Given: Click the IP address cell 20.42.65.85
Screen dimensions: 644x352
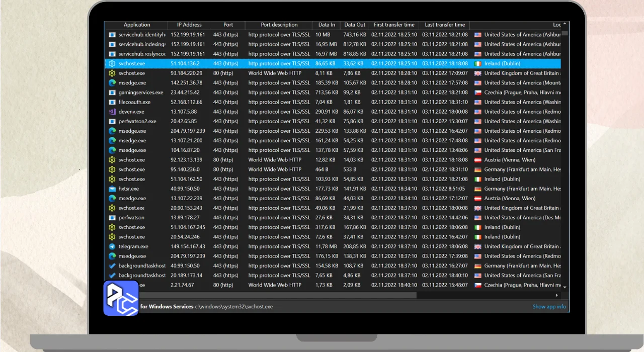Looking at the screenshot, I should (184, 121).
